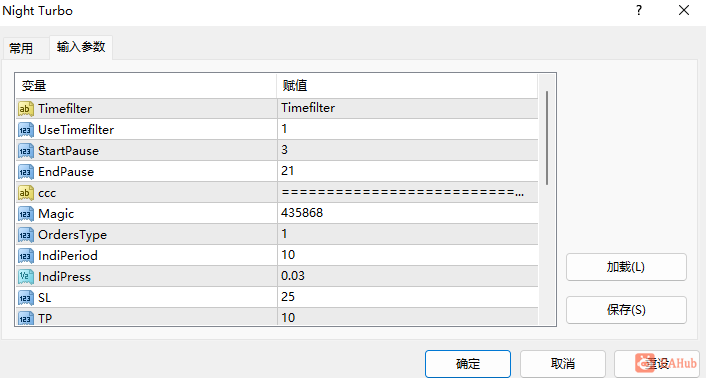706x378 pixels.
Task: Click the integer icon next to StartPause
Action: (26, 151)
